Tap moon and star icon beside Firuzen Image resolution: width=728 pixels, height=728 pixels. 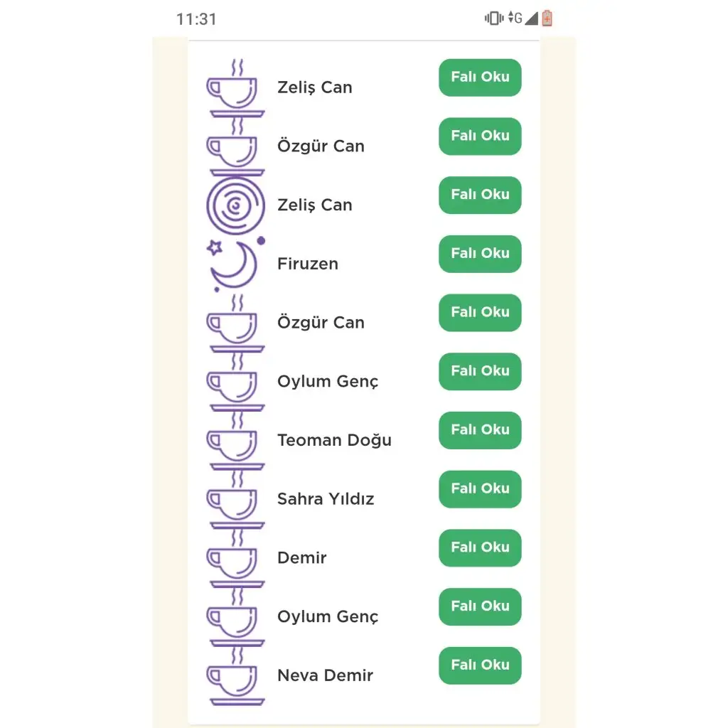pos(236,264)
